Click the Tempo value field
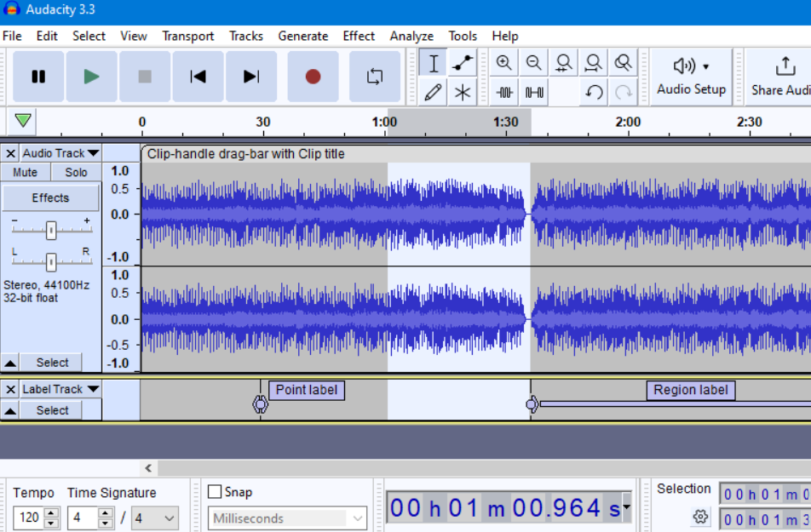The height and width of the screenshot is (532, 811). 30,518
